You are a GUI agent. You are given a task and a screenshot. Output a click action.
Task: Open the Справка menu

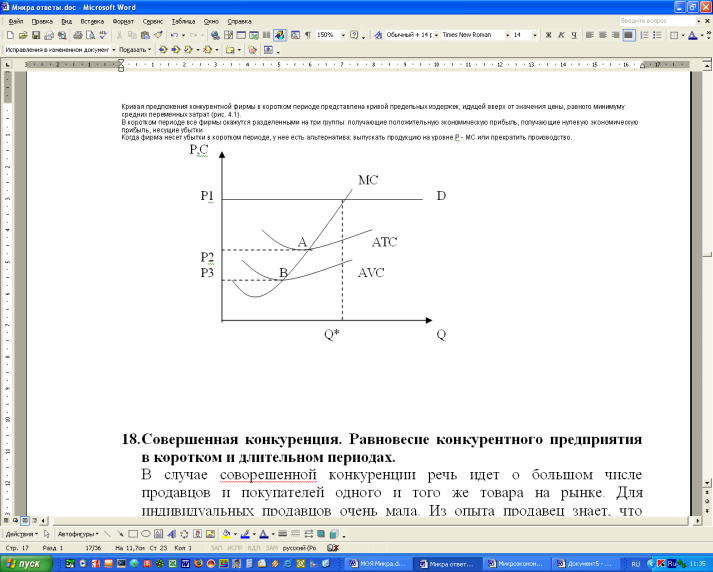click(239, 21)
